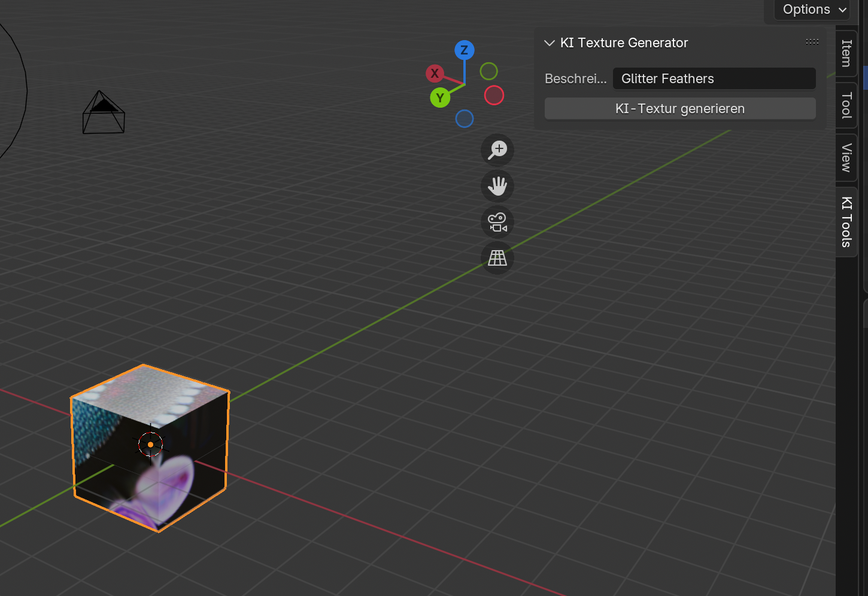Click the zoom magnifier viewport icon
868x596 pixels.
497,150
